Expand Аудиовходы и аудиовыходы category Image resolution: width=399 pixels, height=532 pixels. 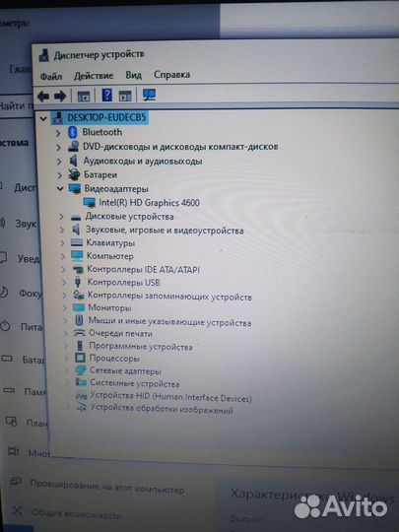[x=59, y=162]
